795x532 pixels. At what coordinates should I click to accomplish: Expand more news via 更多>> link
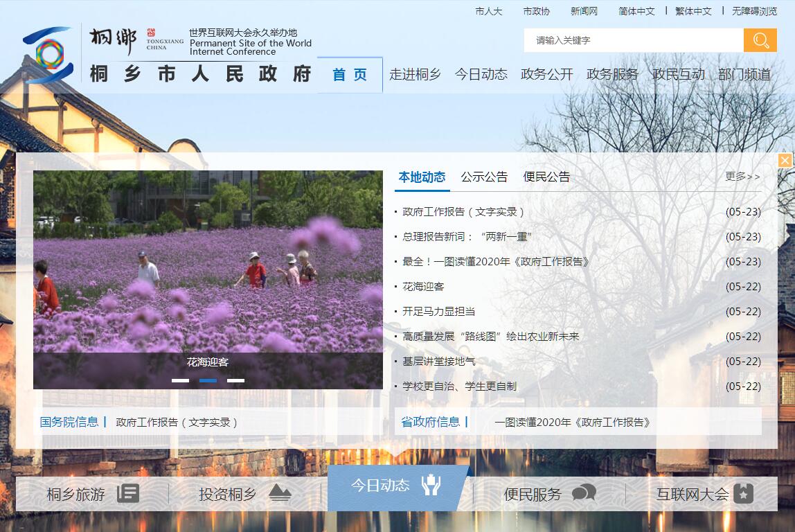click(x=742, y=177)
